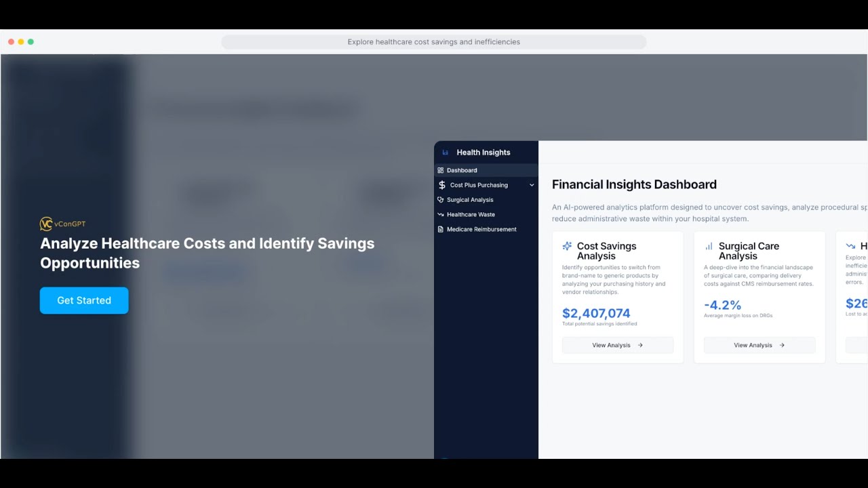
Task: Click the arrow icon in Cost Savings View Analysis
Action: [640, 345]
